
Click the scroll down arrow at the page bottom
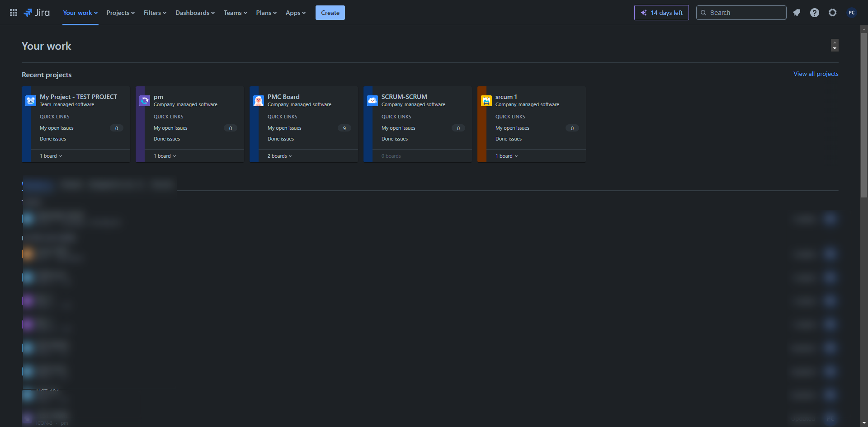coord(864,423)
